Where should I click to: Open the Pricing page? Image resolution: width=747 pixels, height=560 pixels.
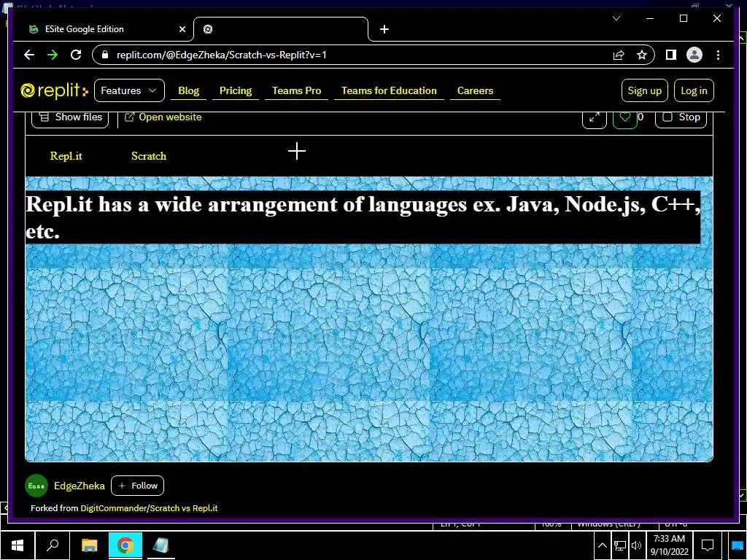click(236, 90)
